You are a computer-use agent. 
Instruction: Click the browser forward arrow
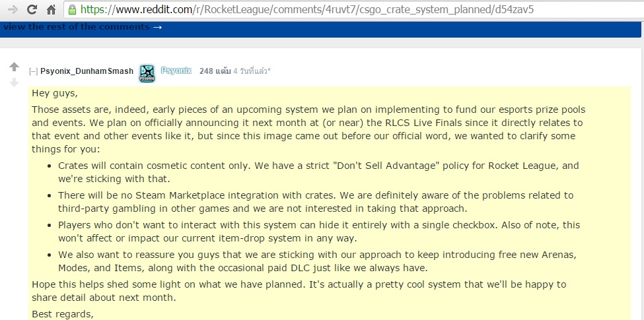tap(13, 9)
